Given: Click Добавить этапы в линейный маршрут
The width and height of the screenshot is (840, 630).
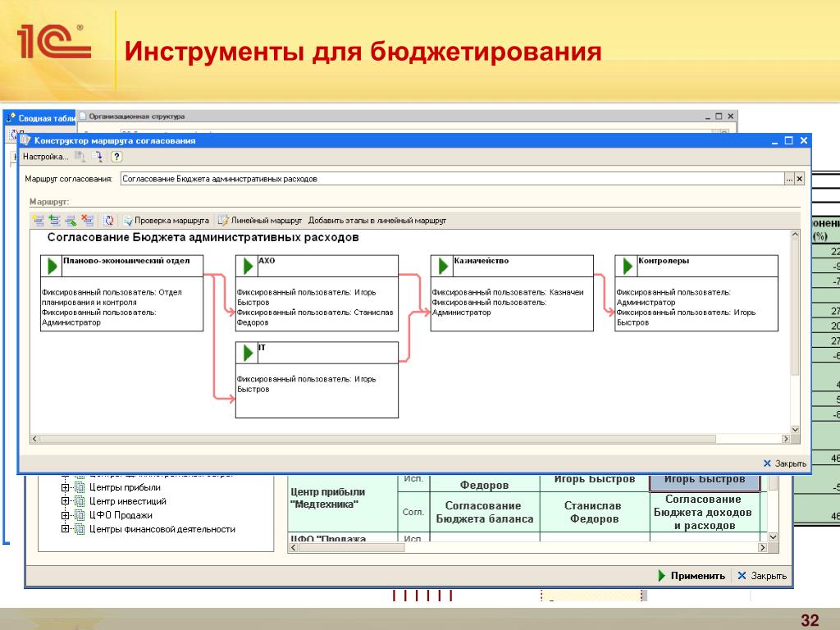Looking at the screenshot, I should click(377, 220).
